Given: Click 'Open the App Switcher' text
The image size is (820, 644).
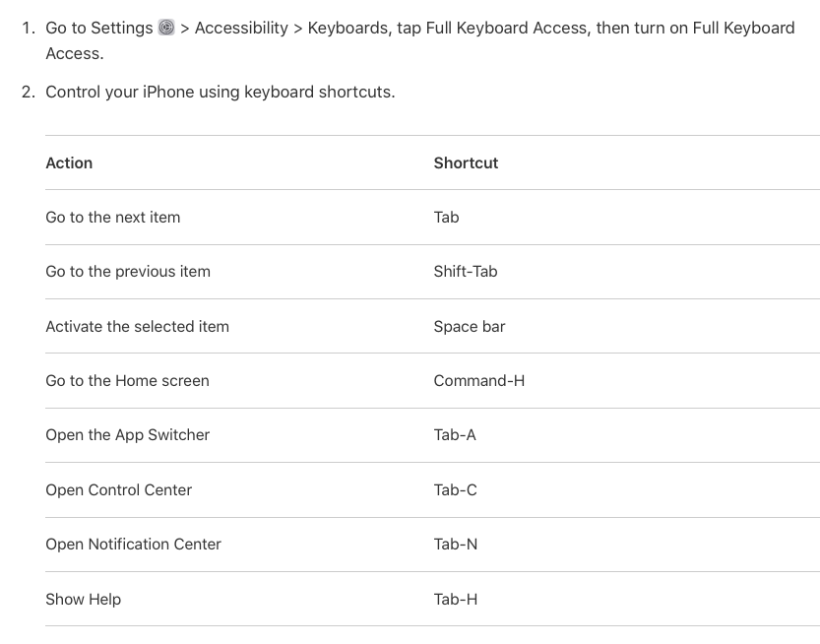Looking at the screenshot, I should (127, 434).
